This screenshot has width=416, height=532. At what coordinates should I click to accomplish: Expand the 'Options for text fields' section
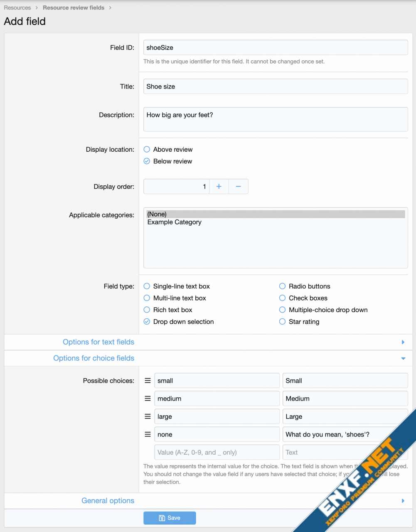point(98,342)
